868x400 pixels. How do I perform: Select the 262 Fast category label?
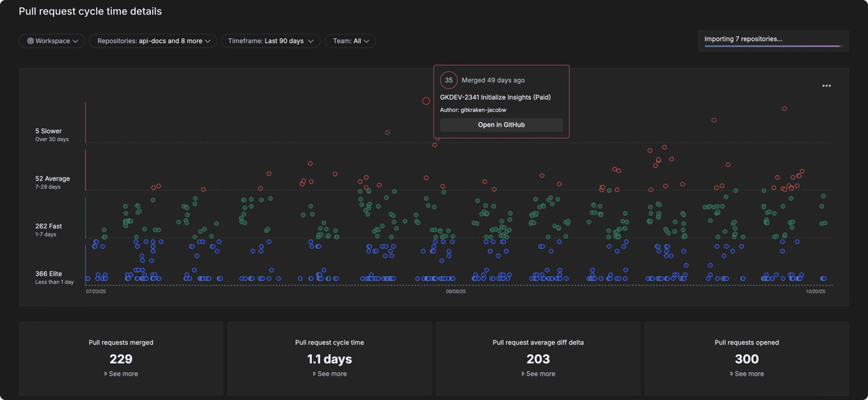(x=49, y=226)
